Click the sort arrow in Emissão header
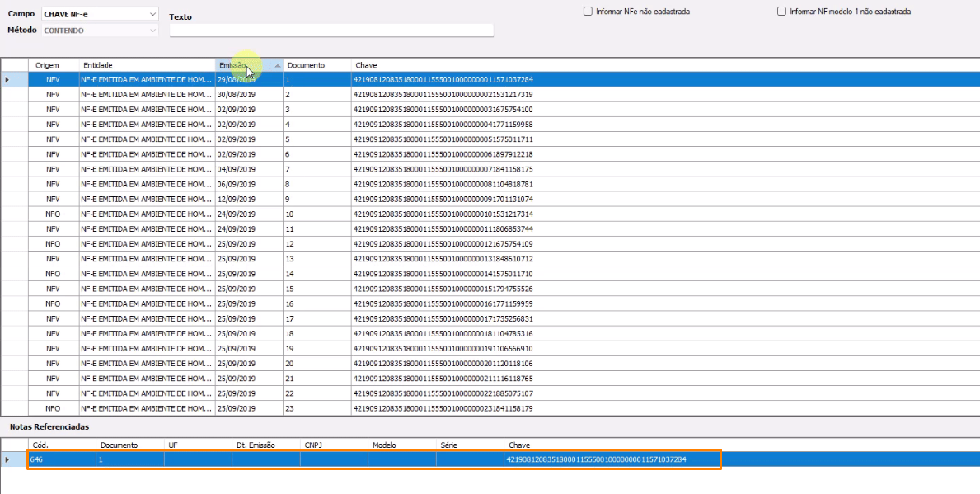The image size is (980, 494). [x=278, y=65]
